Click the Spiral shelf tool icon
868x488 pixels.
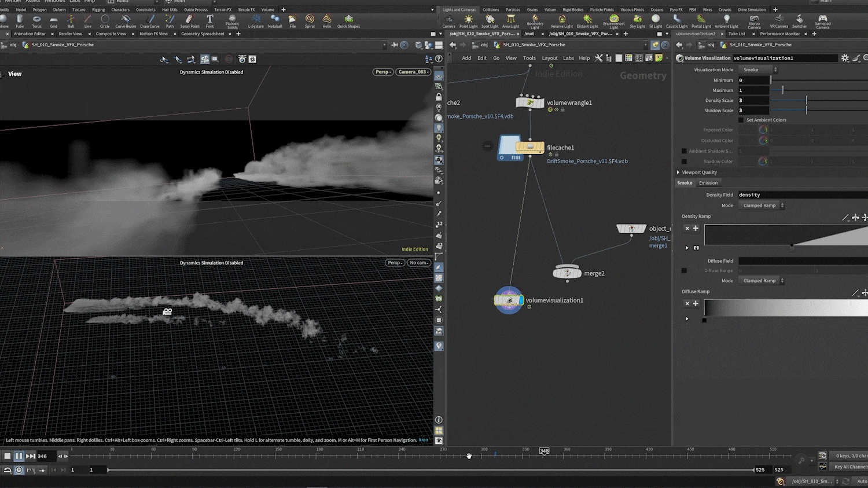pyautogui.click(x=310, y=21)
